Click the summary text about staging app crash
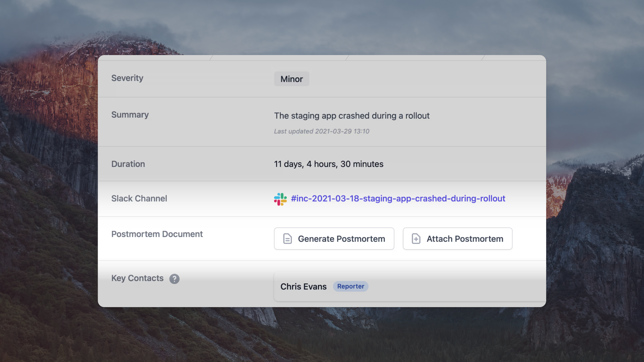Screen dimensions: 644x362 pyautogui.click(x=352, y=116)
